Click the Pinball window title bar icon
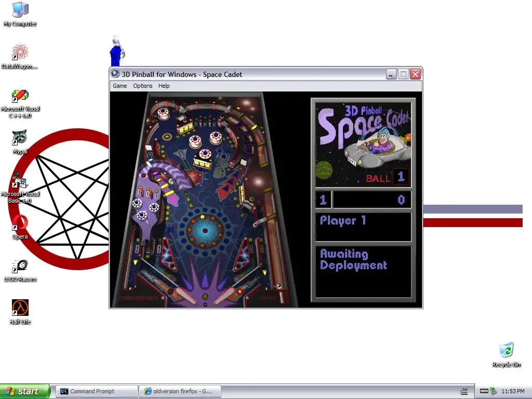 [115, 74]
